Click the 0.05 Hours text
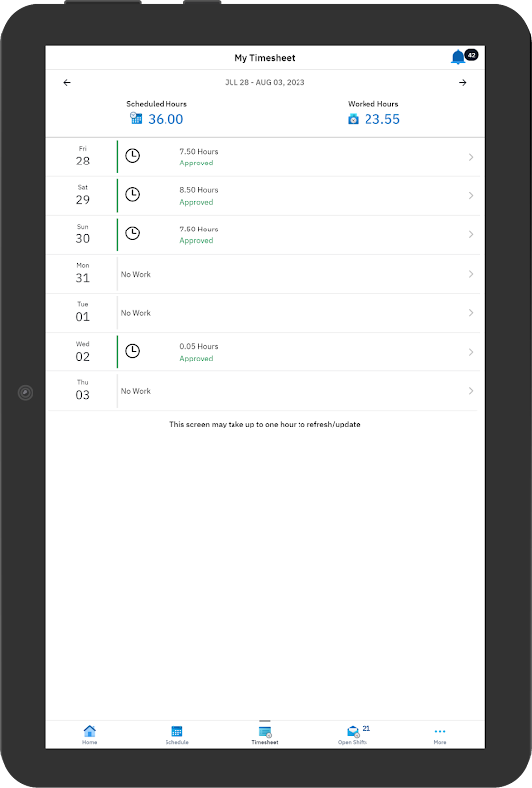532x788 pixels. pos(199,347)
